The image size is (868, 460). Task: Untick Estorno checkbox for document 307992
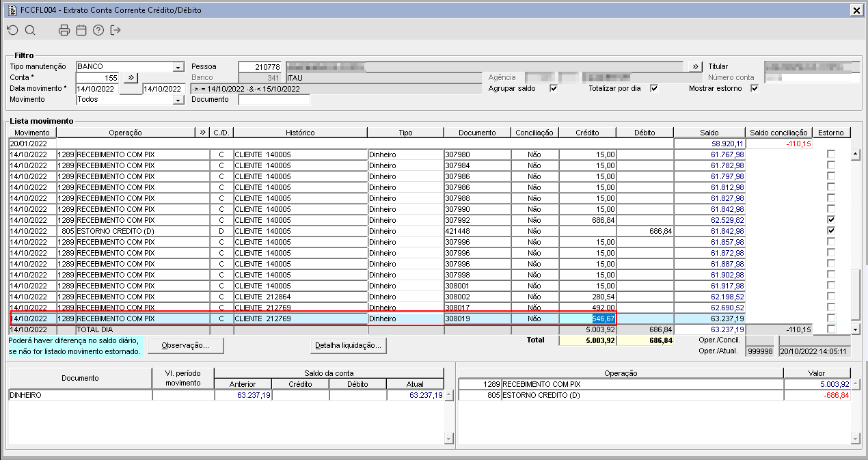click(831, 220)
